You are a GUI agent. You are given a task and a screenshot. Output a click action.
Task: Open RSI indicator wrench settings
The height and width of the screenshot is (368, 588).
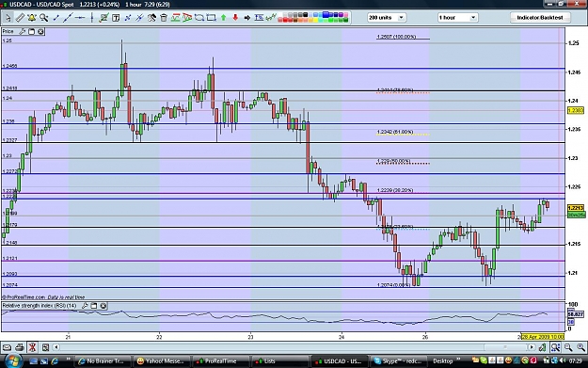(x=85, y=306)
